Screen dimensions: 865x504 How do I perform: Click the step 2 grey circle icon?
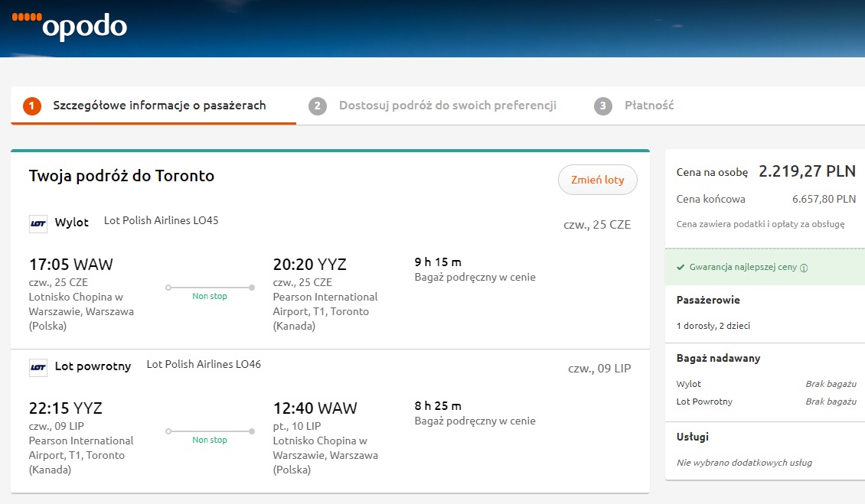(317, 106)
